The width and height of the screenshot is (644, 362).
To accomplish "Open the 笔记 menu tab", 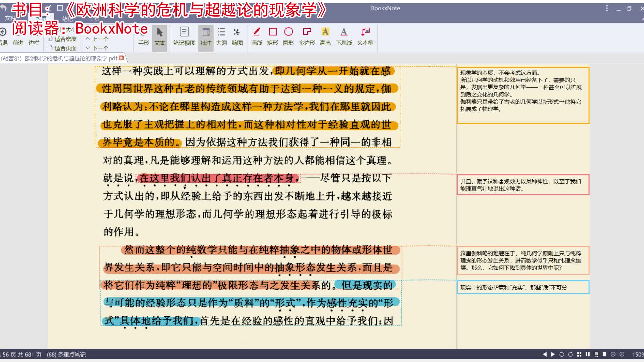I will point(68,19).
